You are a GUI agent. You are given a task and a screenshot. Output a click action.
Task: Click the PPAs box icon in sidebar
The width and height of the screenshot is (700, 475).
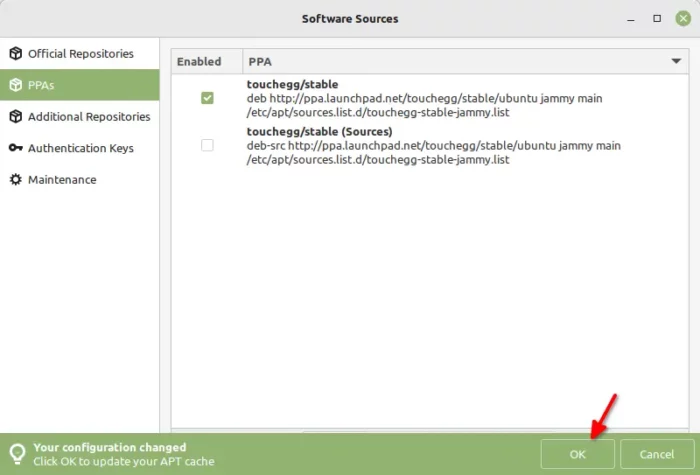(x=16, y=85)
